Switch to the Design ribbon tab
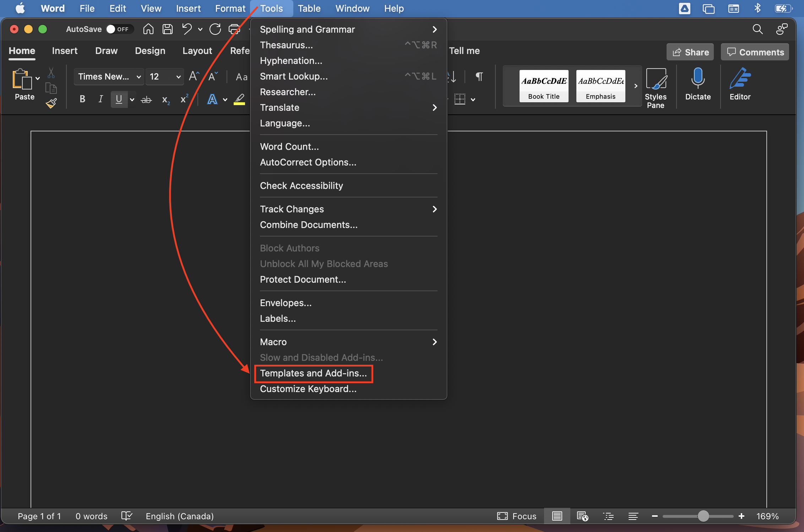This screenshot has width=804, height=532. click(x=150, y=51)
